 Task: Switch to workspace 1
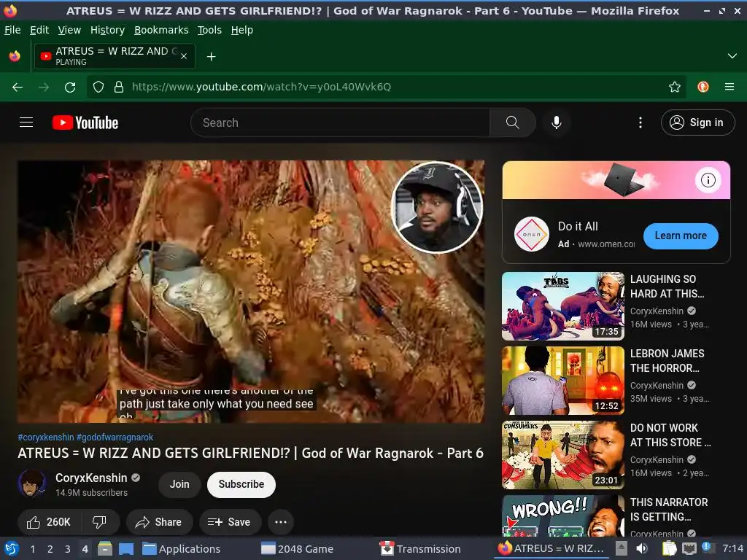(x=32, y=548)
